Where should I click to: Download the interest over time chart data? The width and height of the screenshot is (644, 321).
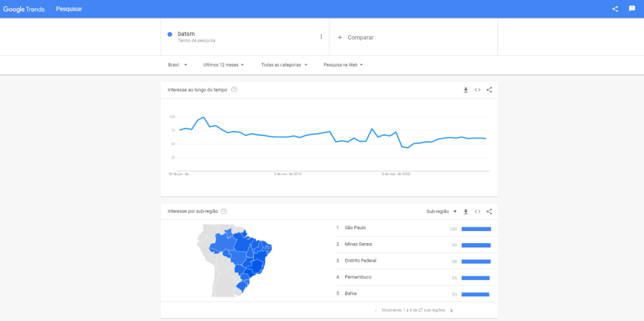point(465,90)
